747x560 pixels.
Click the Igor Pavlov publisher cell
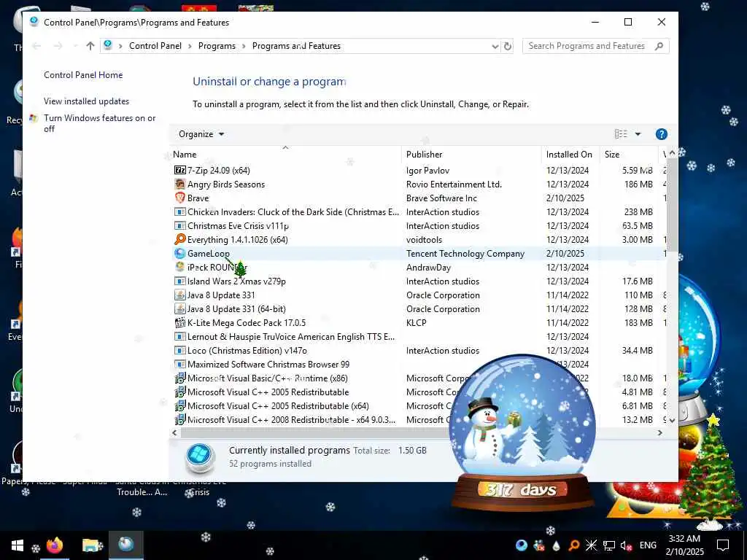427,170
